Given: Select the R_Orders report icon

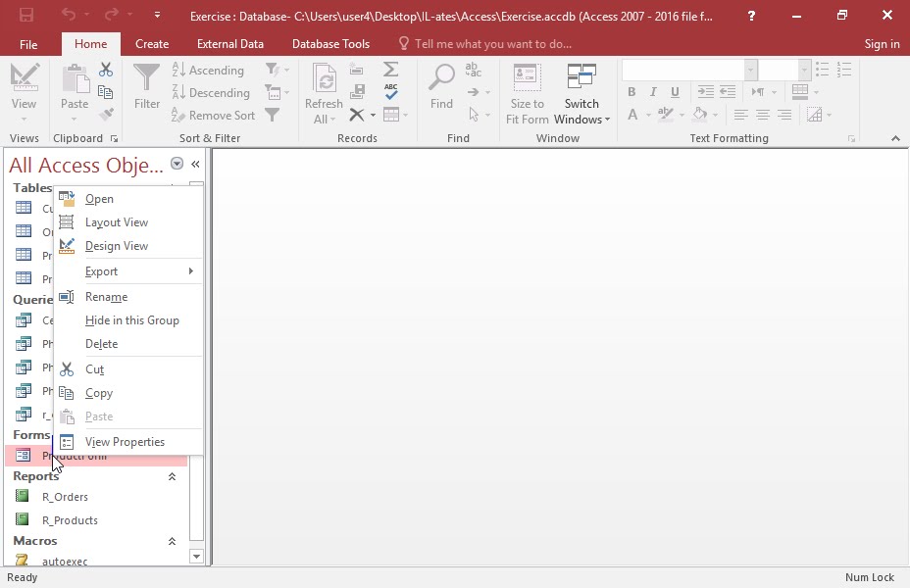Looking at the screenshot, I should [22, 496].
